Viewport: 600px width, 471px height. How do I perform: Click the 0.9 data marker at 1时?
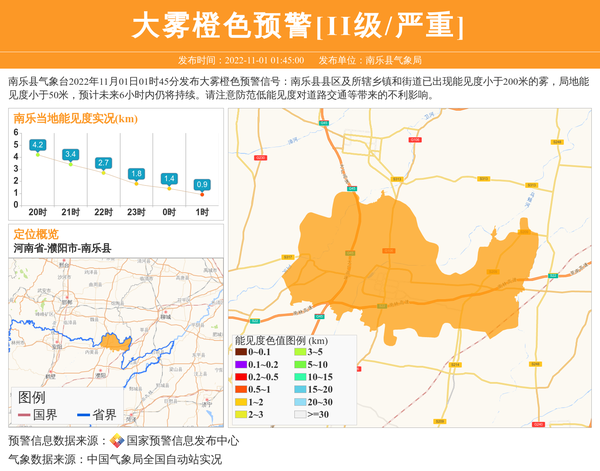pos(202,193)
